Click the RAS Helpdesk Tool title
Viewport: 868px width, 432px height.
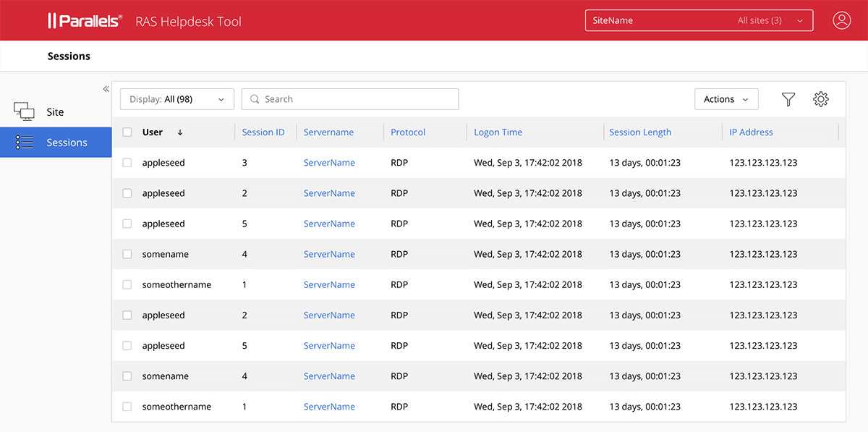tap(189, 22)
